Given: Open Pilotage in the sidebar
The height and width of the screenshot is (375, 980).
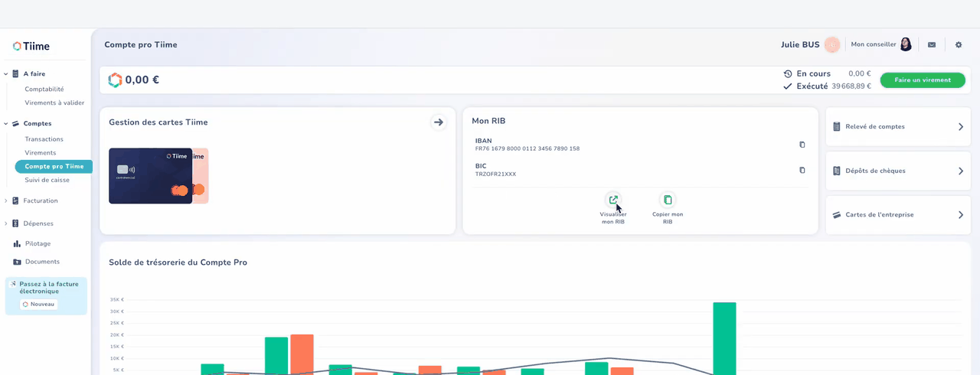Looking at the screenshot, I should click(38, 243).
